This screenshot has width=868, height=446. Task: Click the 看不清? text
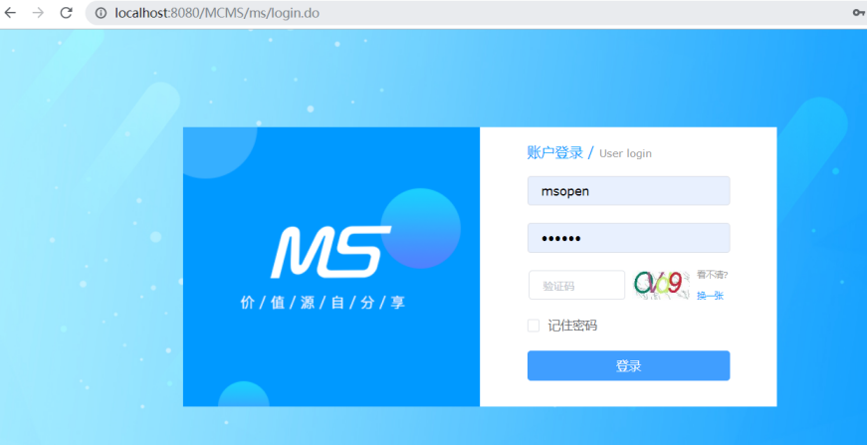[713, 275]
